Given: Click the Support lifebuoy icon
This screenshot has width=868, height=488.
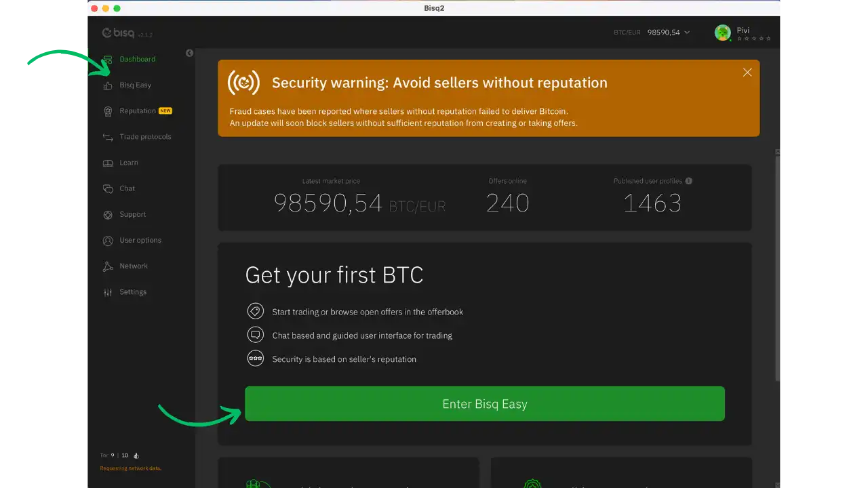Looking at the screenshot, I should click(108, 215).
